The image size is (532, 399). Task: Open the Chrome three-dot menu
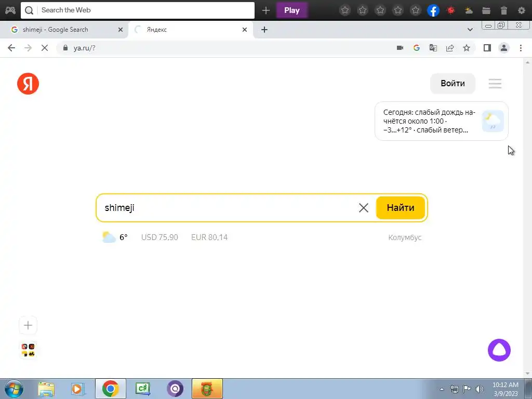pyautogui.click(x=521, y=48)
